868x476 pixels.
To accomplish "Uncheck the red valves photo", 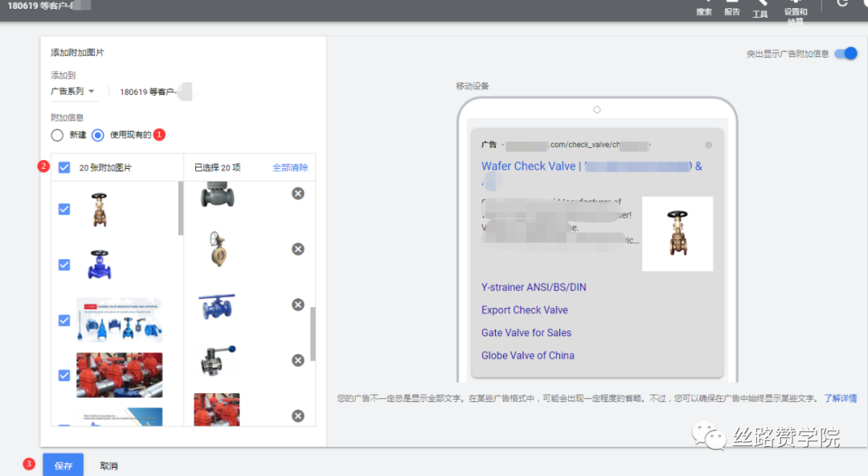I will click(x=64, y=375).
